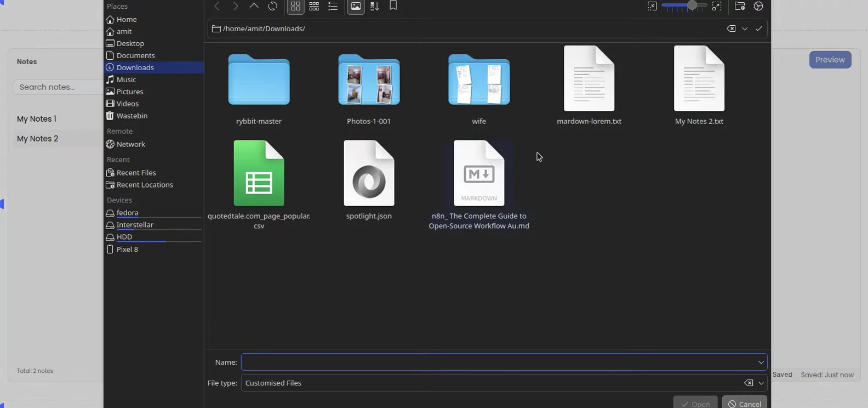Viewport: 868px width, 408px height.
Task: Open the sorting options menu
Action: [374, 6]
